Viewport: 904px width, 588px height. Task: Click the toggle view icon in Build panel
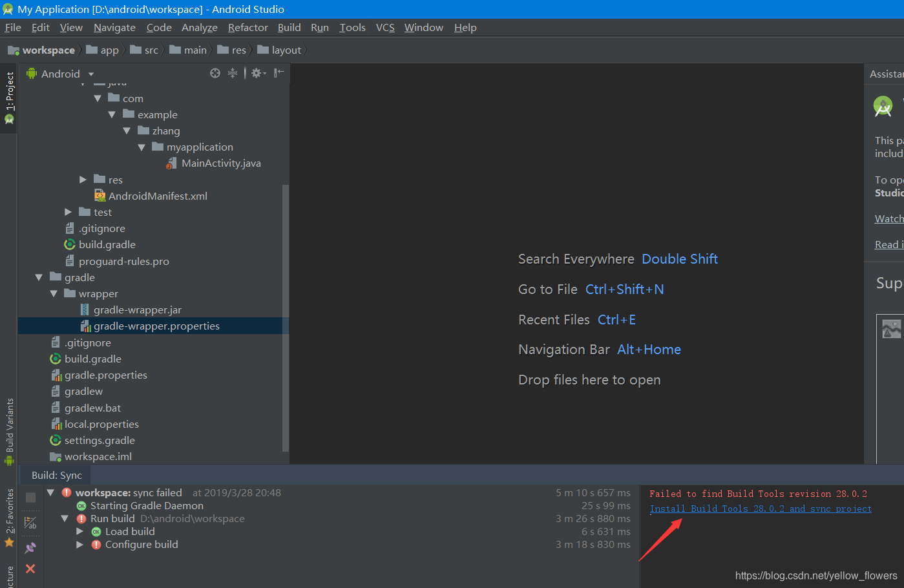coord(30,523)
